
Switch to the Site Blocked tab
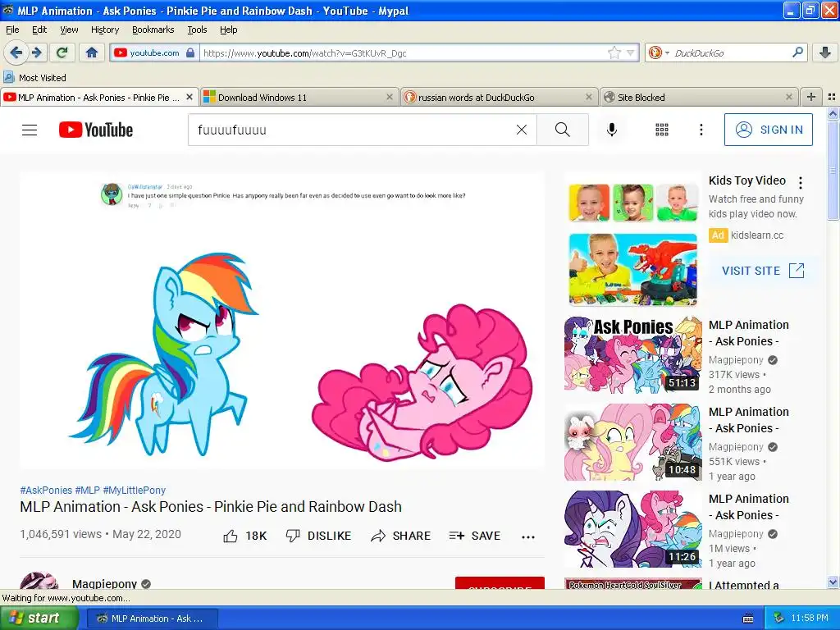pos(699,97)
